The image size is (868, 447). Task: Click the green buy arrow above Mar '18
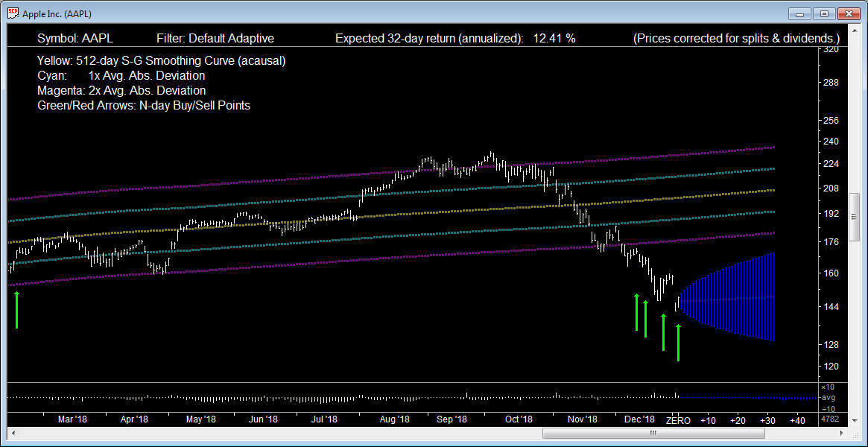16,310
